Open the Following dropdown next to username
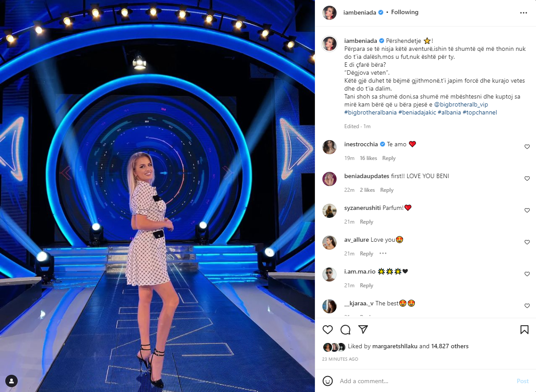The width and height of the screenshot is (536, 392). [x=405, y=12]
